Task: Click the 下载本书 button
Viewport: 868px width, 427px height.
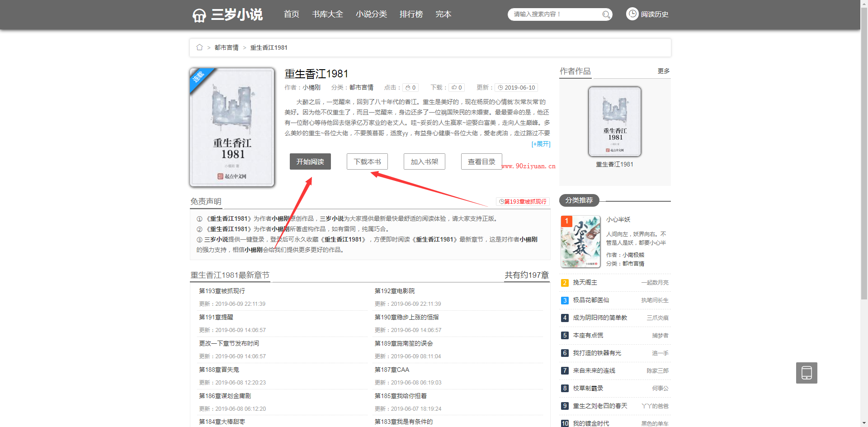Action: [x=367, y=161]
